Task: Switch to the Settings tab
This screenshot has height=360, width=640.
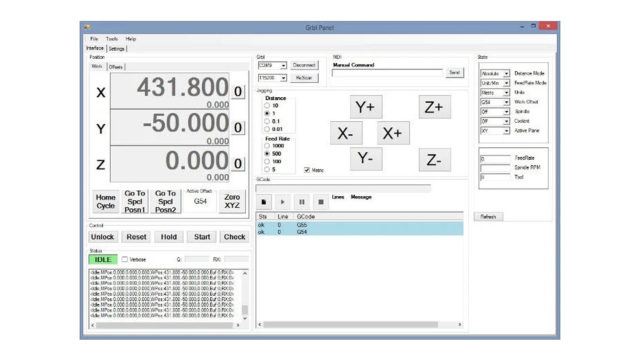Action: tap(117, 49)
